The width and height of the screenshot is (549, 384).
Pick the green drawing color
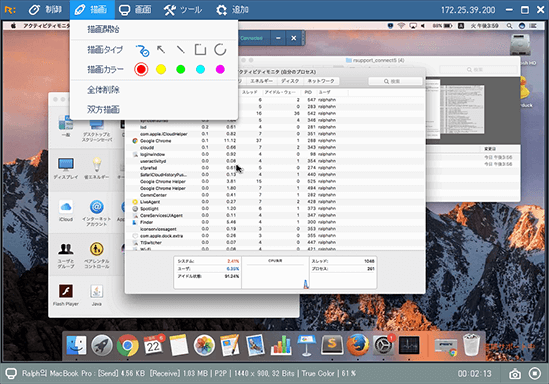181,69
